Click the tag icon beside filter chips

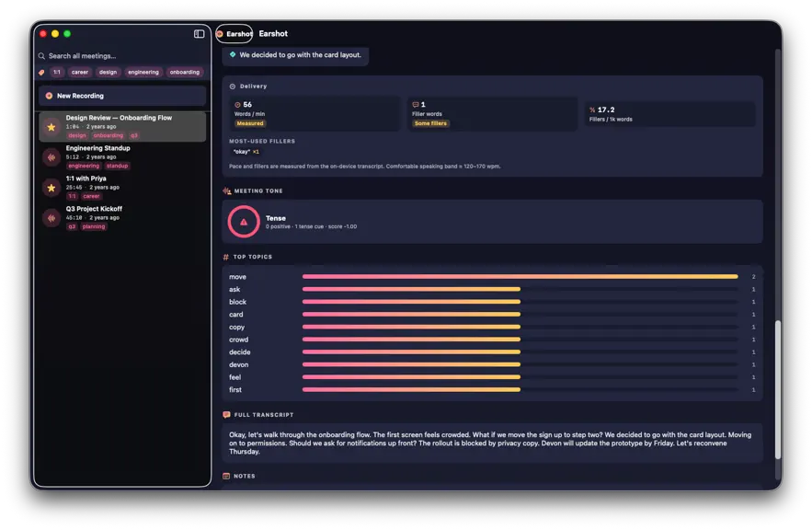pos(41,72)
